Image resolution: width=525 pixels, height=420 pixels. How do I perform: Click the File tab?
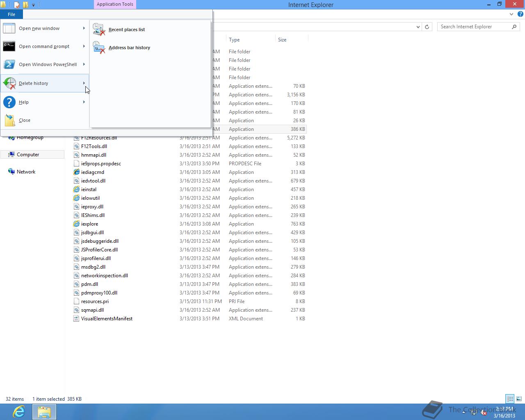point(11,14)
